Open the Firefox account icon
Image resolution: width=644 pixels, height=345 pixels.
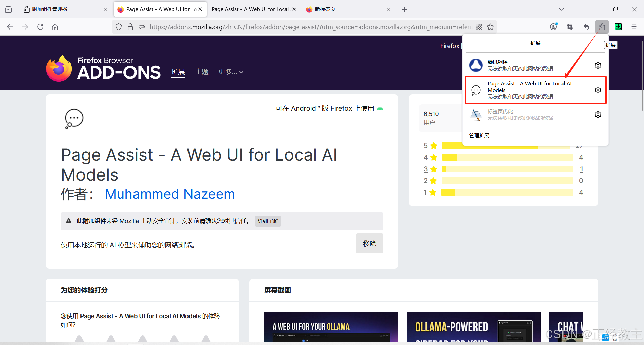(x=554, y=26)
